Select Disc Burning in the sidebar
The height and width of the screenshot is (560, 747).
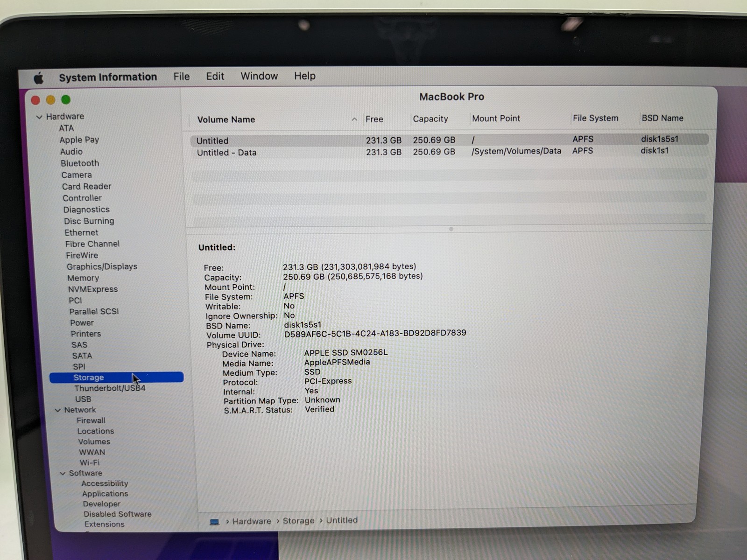click(89, 221)
